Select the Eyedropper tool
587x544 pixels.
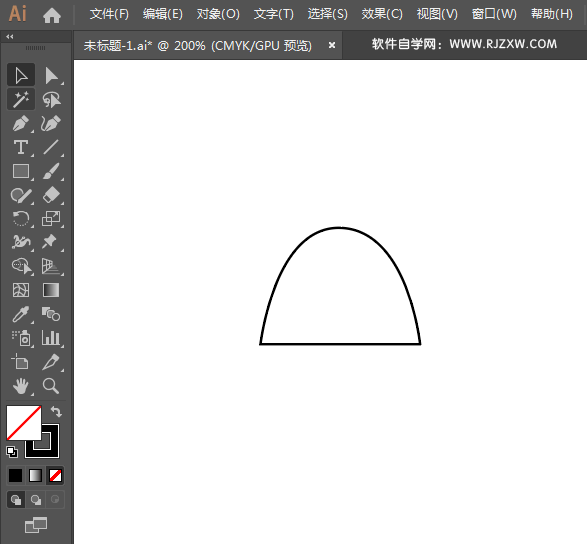(x=21, y=314)
